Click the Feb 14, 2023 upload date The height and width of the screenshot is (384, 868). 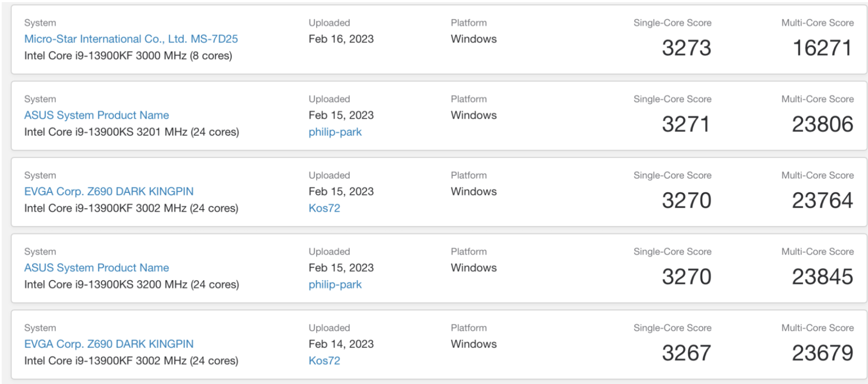[x=341, y=344]
